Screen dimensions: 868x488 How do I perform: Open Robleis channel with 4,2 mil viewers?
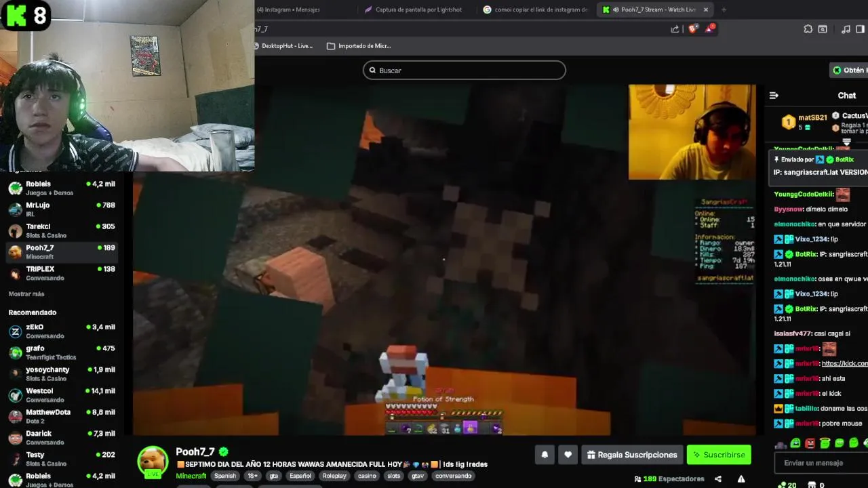(x=62, y=188)
